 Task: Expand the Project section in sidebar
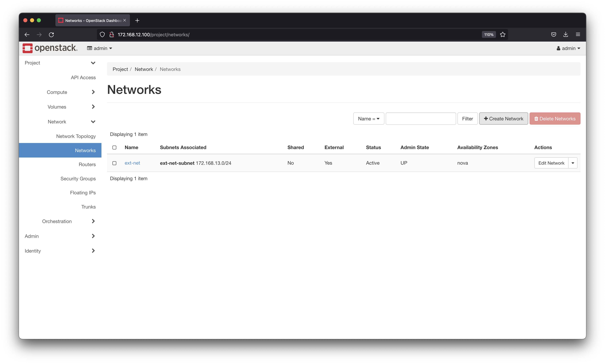[60, 63]
